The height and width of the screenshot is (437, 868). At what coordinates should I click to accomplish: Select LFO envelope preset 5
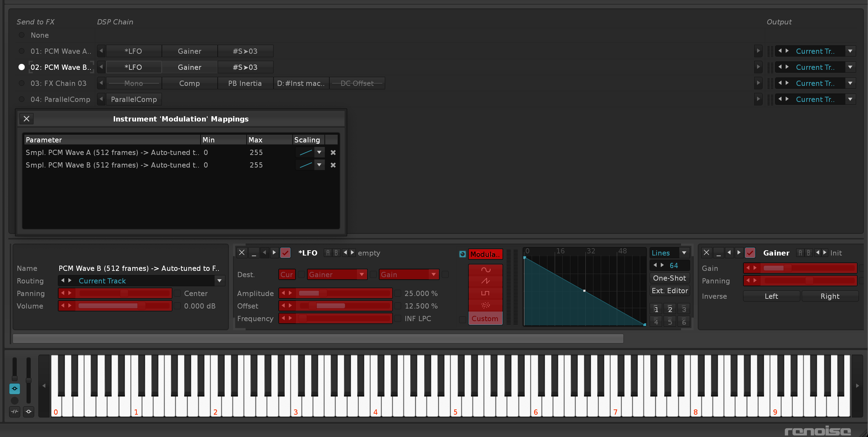point(670,321)
